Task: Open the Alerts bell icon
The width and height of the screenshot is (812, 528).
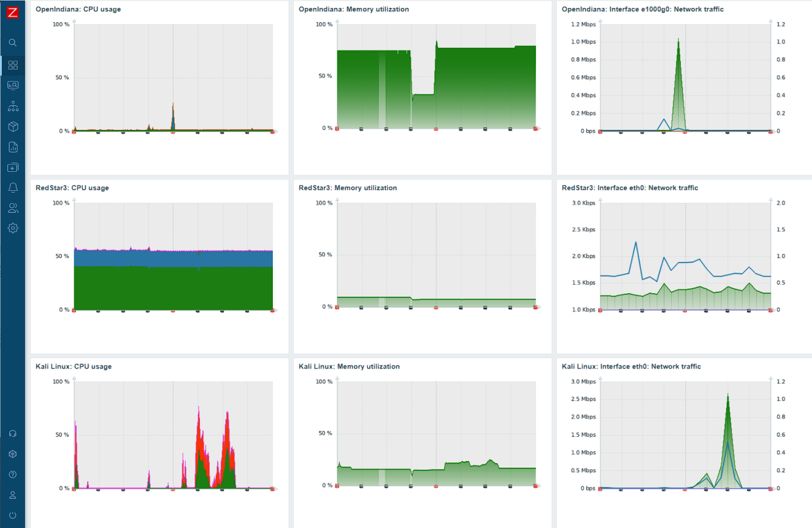Action: click(x=12, y=188)
